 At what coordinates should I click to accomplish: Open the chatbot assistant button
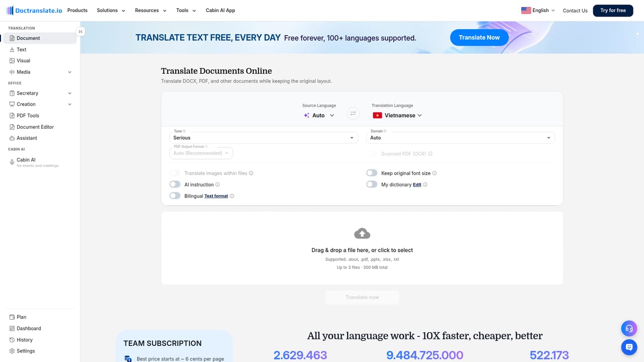tap(629, 347)
